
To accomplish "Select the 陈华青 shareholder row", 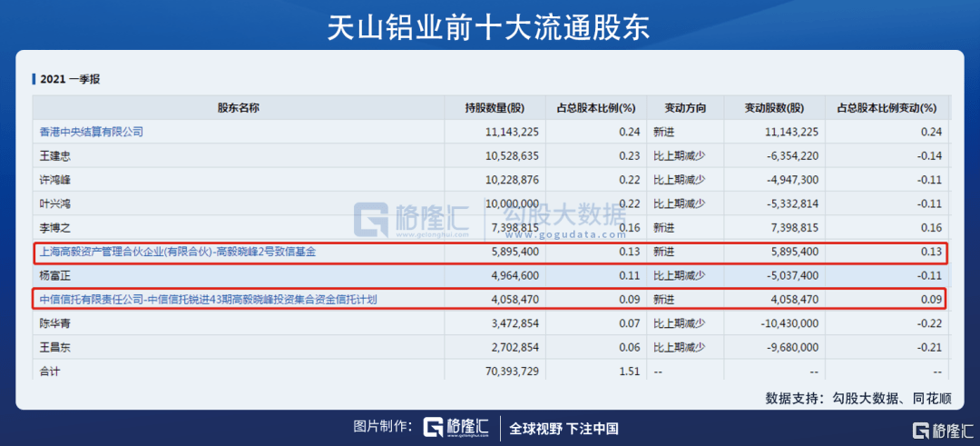I will click(491, 323).
